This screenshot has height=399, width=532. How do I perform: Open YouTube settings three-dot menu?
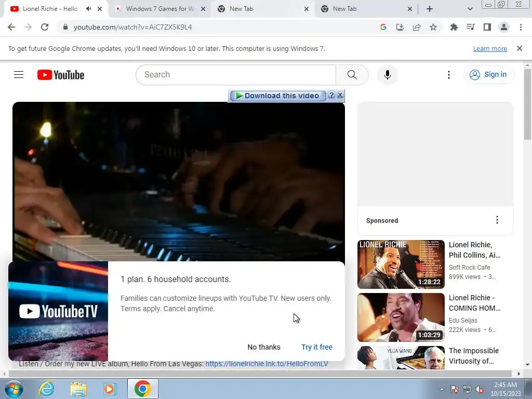point(448,75)
